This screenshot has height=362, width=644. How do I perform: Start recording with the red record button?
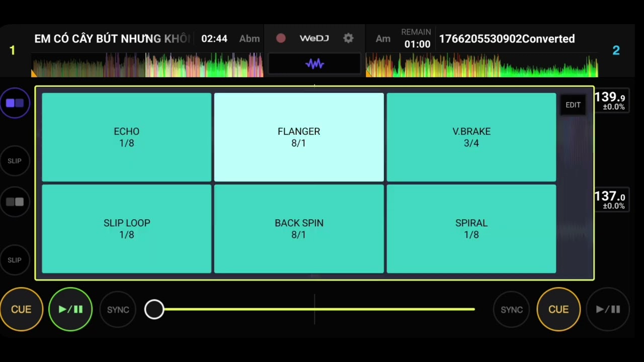coord(281,38)
